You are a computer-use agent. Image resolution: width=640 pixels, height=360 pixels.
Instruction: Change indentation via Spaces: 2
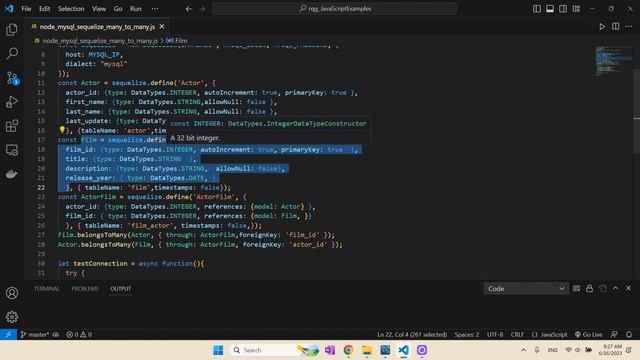coord(467,334)
